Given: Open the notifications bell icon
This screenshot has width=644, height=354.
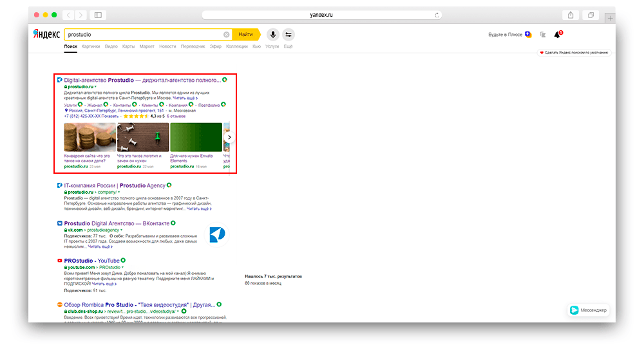Looking at the screenshot, I should [558, 35].
